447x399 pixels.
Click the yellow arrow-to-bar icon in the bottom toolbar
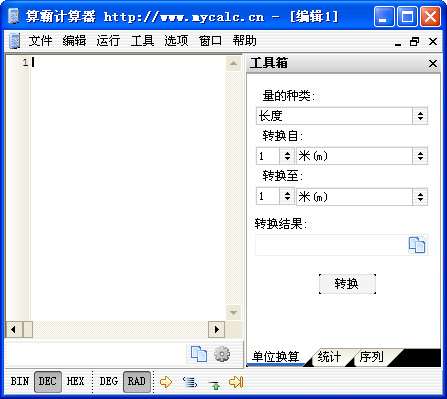coord(236,382)
